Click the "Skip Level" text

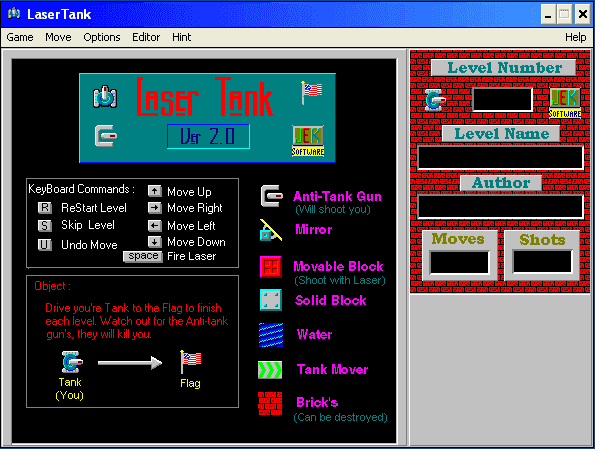tap(88, 225)
